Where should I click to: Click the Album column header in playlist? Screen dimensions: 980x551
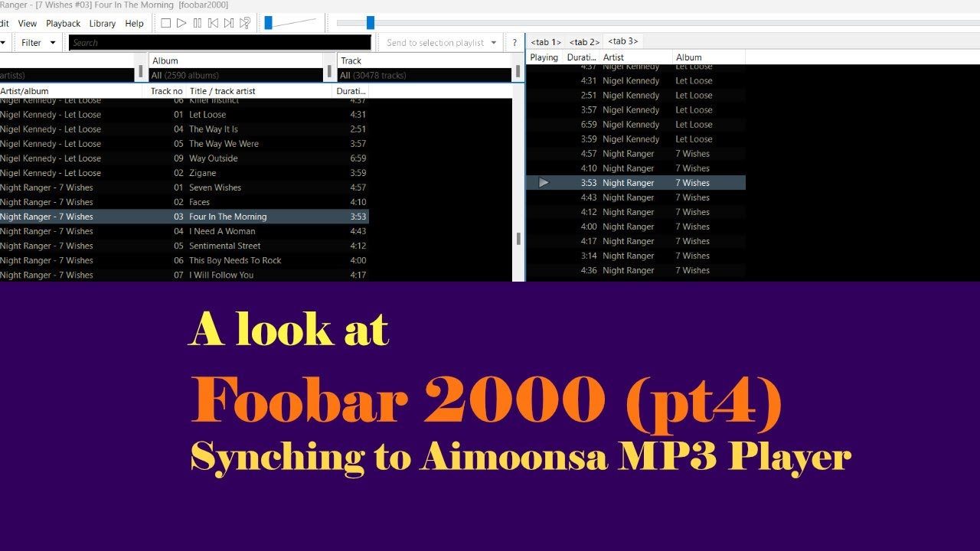pyautogui.click(x=708, y=57)
